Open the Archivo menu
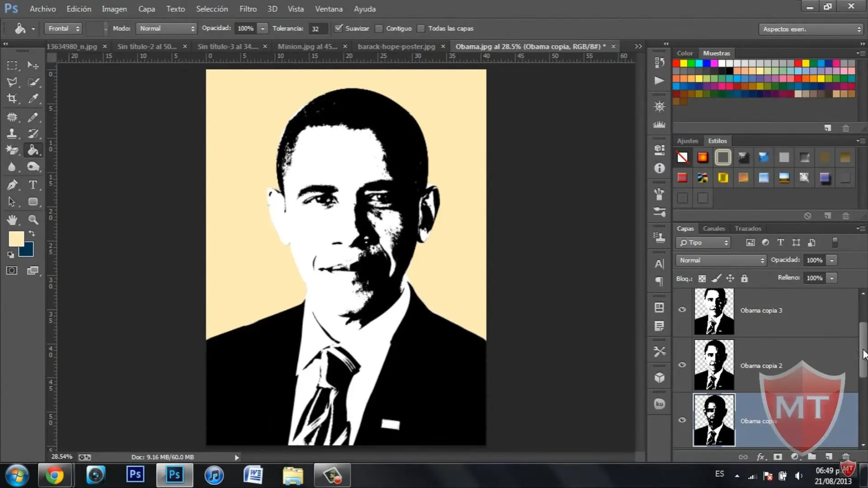The width and height of the screenshot is (868, 488). click(x=43, y=9)
